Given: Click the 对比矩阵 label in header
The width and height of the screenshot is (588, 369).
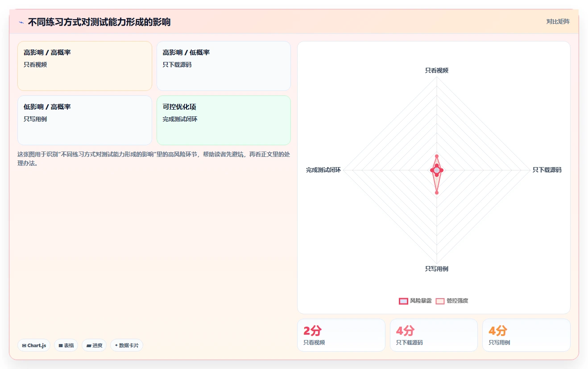Looking at the screenshot, I should coord(558,21).
